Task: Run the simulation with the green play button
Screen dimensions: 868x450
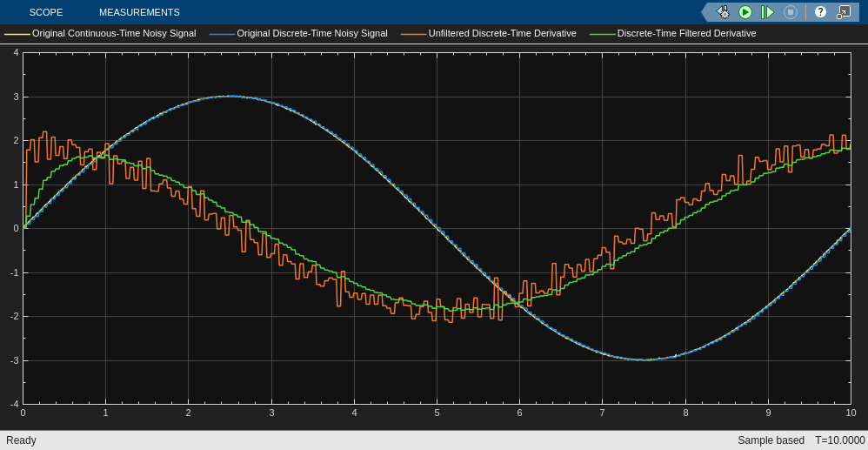Action: (x=745, y=12)
